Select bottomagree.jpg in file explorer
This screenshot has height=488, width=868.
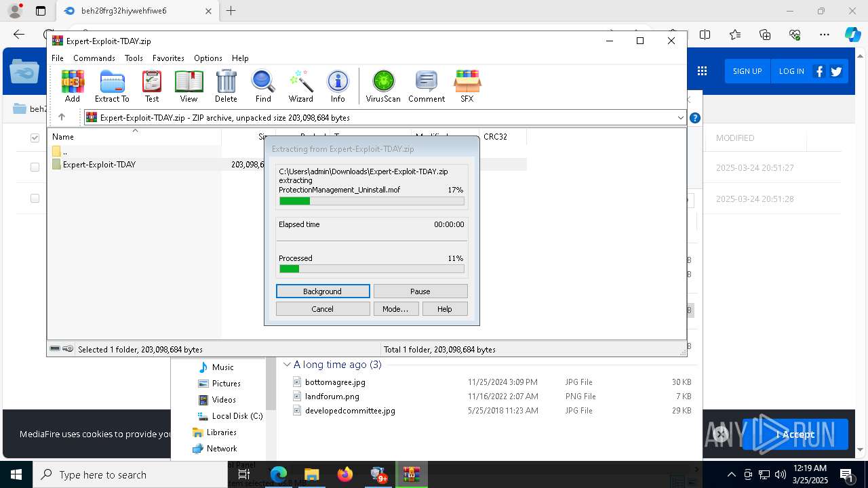tap(335, 382)
